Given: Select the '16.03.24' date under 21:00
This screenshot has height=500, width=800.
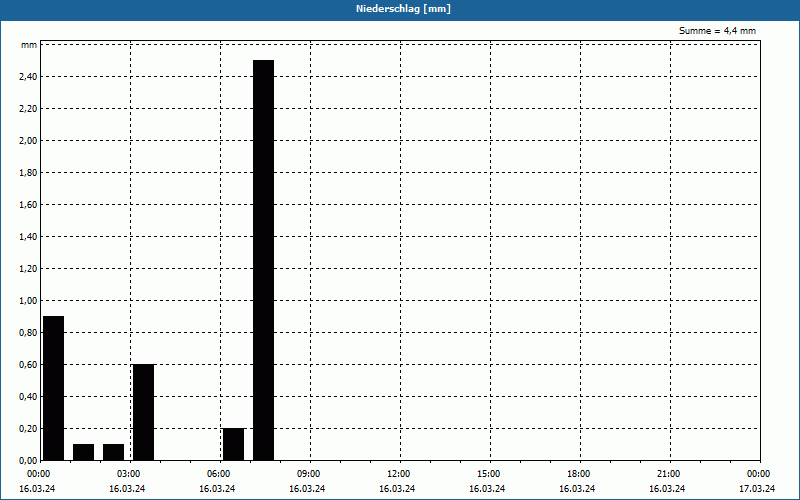Looking at the screenshot, I should (x=667, y=489).
